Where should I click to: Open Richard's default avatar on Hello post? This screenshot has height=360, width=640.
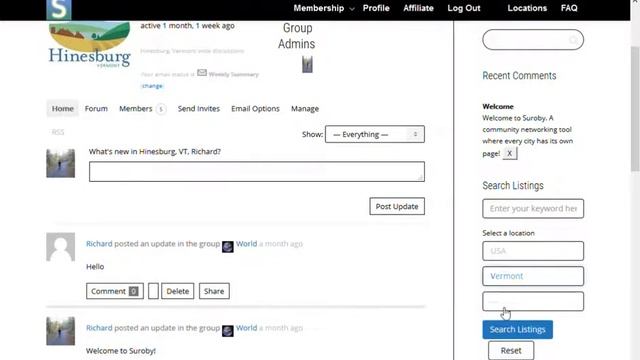point(60,247)
